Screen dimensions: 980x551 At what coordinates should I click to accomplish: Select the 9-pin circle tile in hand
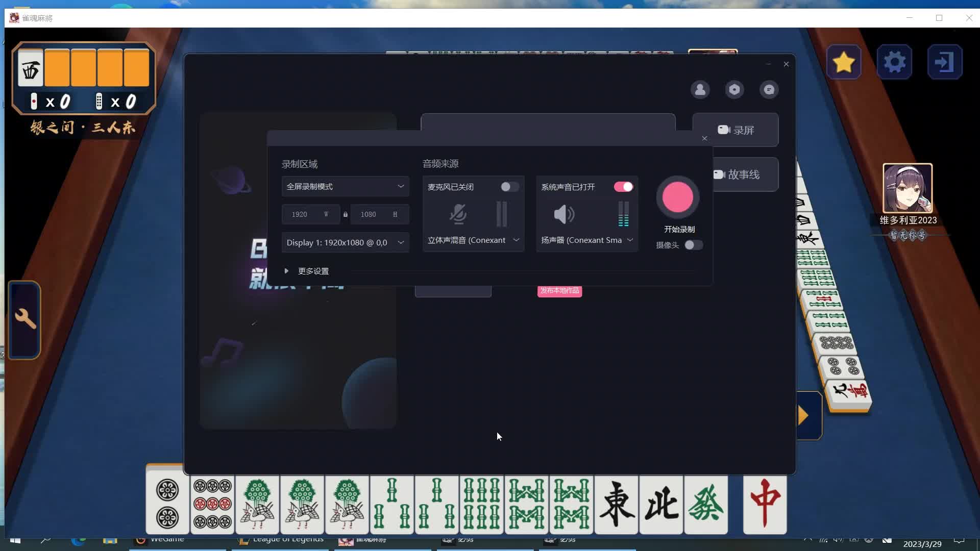click(212, 504)
